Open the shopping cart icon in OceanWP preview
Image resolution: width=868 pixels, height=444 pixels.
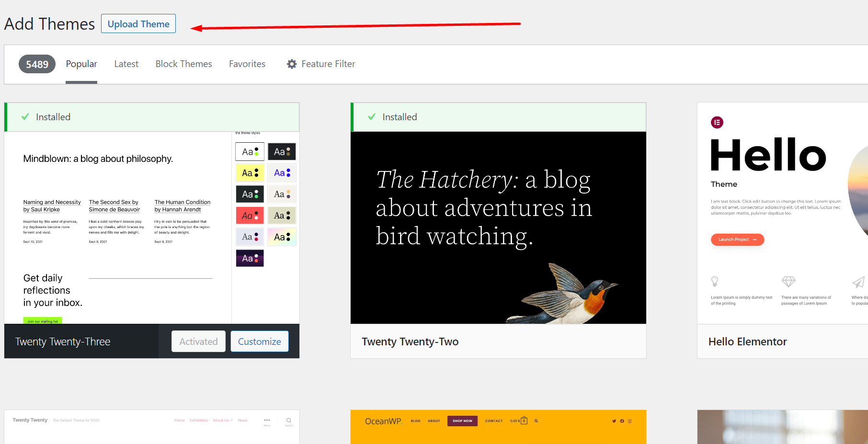click(x=524, y=421)
